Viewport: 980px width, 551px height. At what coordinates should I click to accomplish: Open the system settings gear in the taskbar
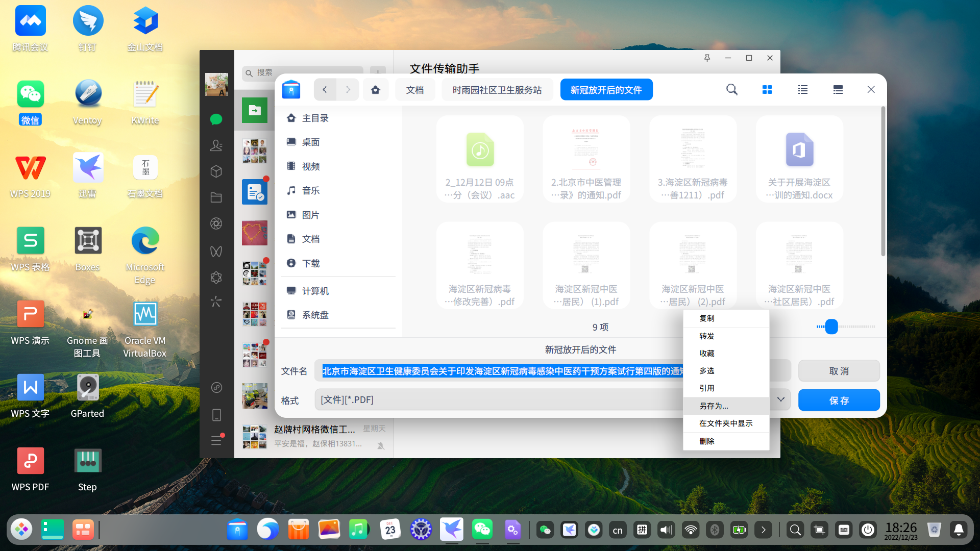coord(421,530)
